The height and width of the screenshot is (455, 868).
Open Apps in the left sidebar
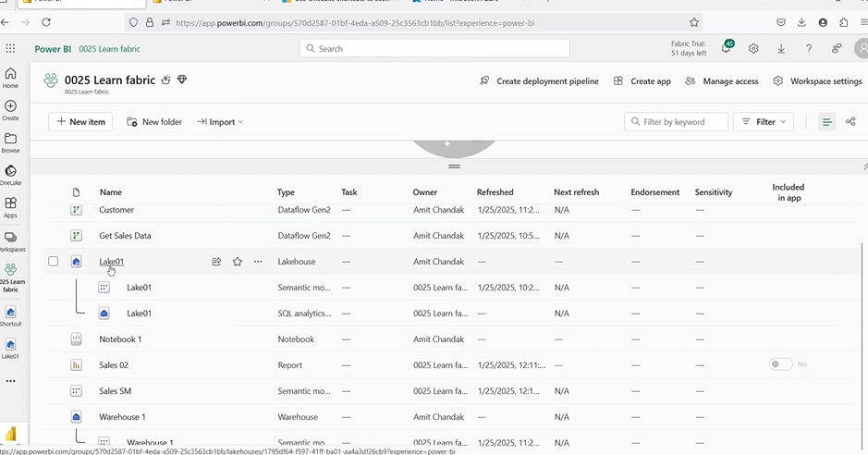pyautogui.click(x=10, y=207)
